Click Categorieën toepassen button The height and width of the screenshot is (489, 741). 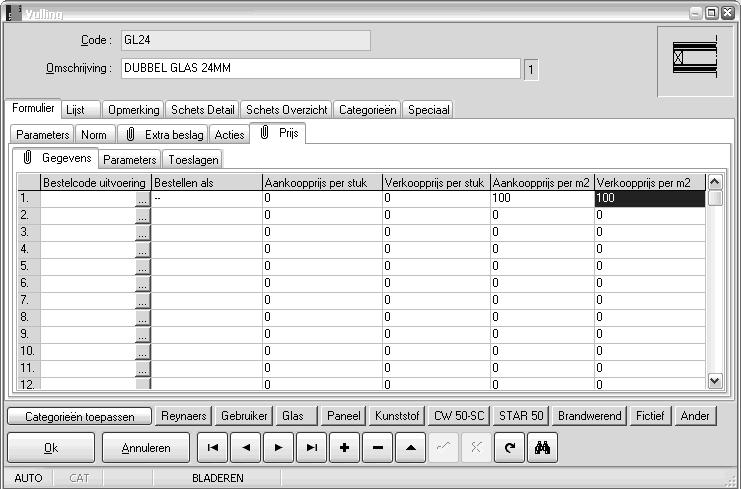[80, 417]
